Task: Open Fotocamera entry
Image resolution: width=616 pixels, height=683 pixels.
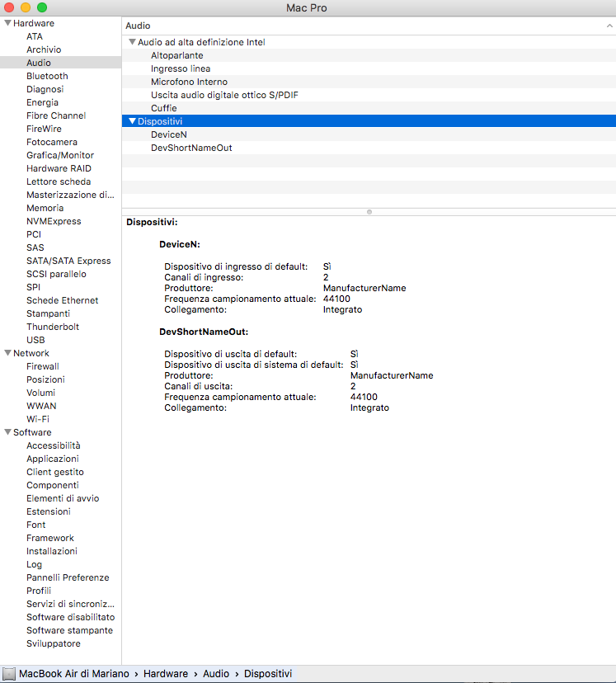Action: click(52, 142)
